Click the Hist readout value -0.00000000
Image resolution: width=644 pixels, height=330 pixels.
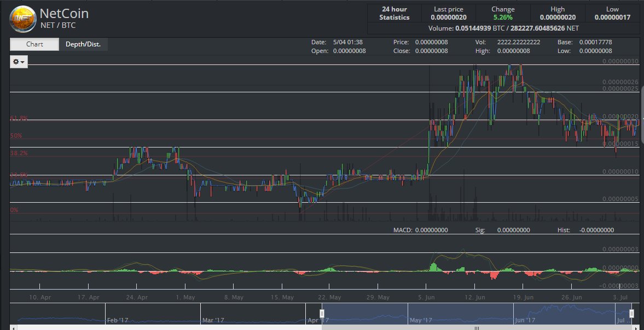click(x=596, y=231)
